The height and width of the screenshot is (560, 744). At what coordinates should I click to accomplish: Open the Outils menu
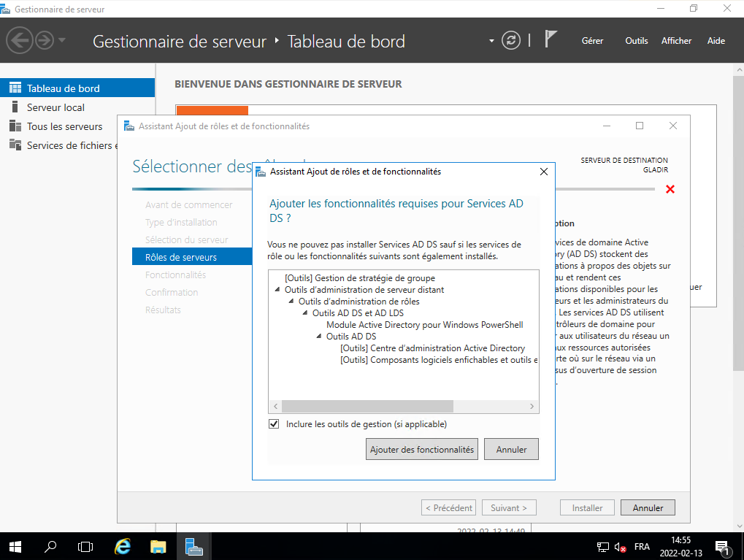pyautogui.click(x=636, y=41)
